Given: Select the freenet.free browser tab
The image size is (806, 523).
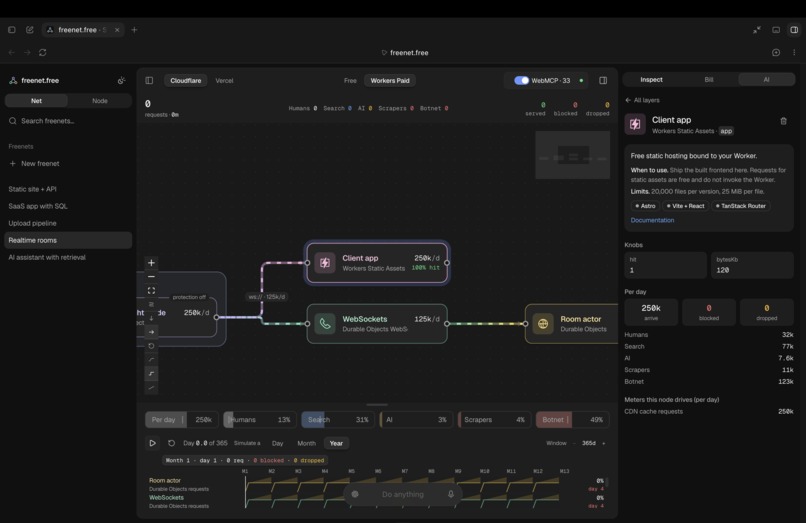Looking at the screenshot, I should click(x=82, y=30).
